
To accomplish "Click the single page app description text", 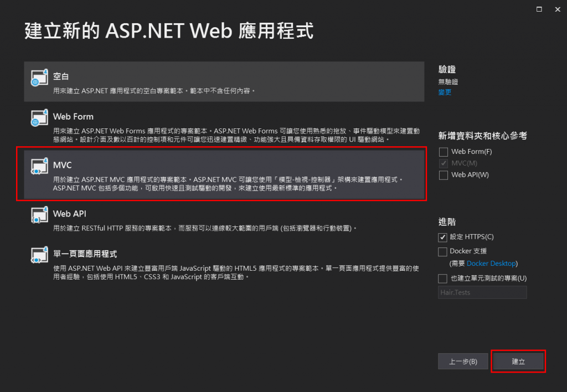I will click(236, 272).
